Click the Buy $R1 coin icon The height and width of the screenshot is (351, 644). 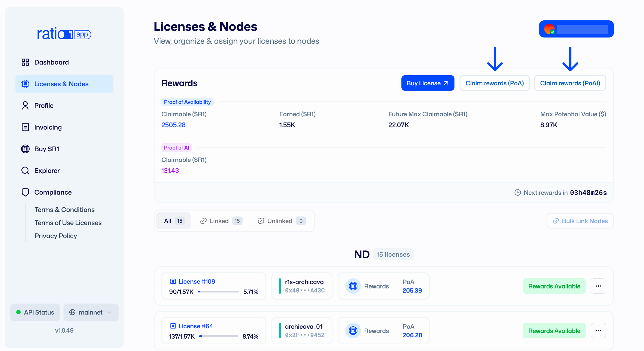(25, 149)
